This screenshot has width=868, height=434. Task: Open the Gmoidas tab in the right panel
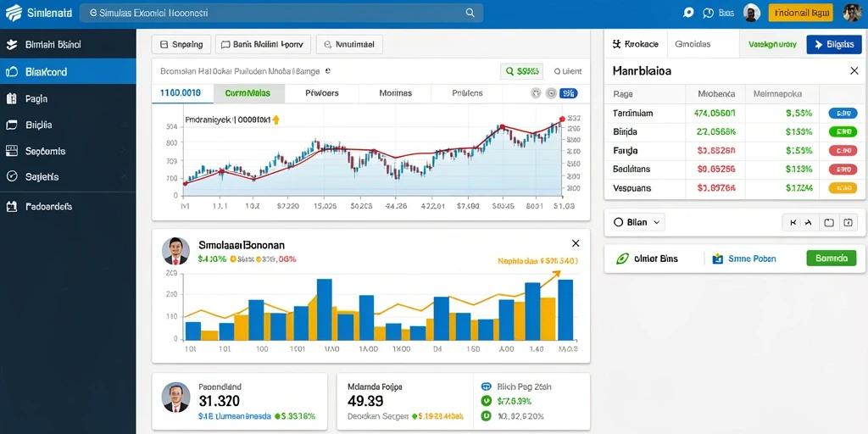point(693,44)
